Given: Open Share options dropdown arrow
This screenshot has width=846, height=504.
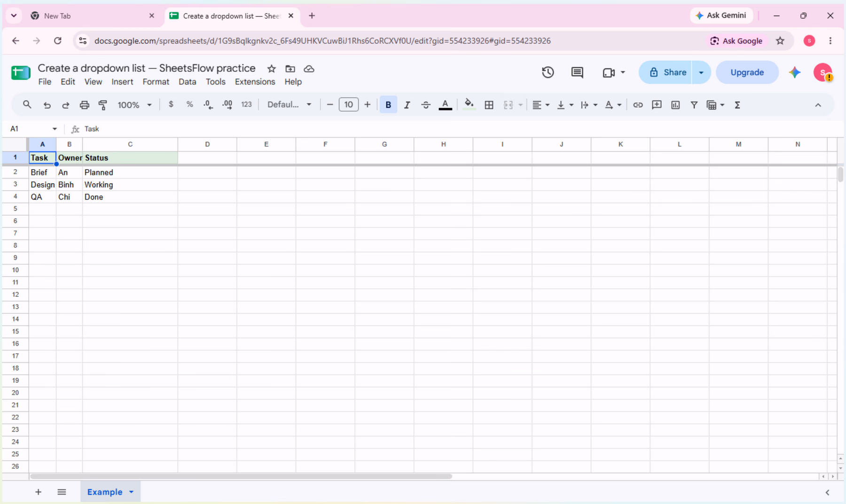Looking at the screenshot, I should [x=701, y=72].
